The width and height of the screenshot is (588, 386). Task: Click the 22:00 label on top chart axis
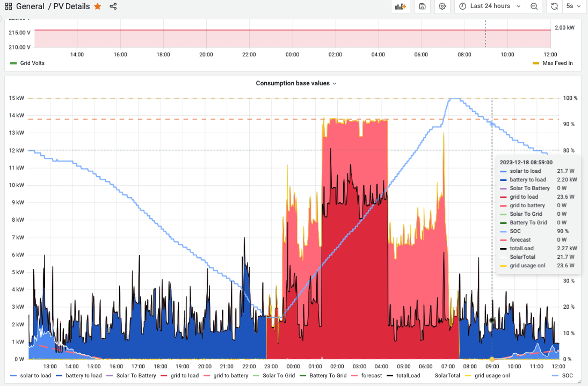249,54
